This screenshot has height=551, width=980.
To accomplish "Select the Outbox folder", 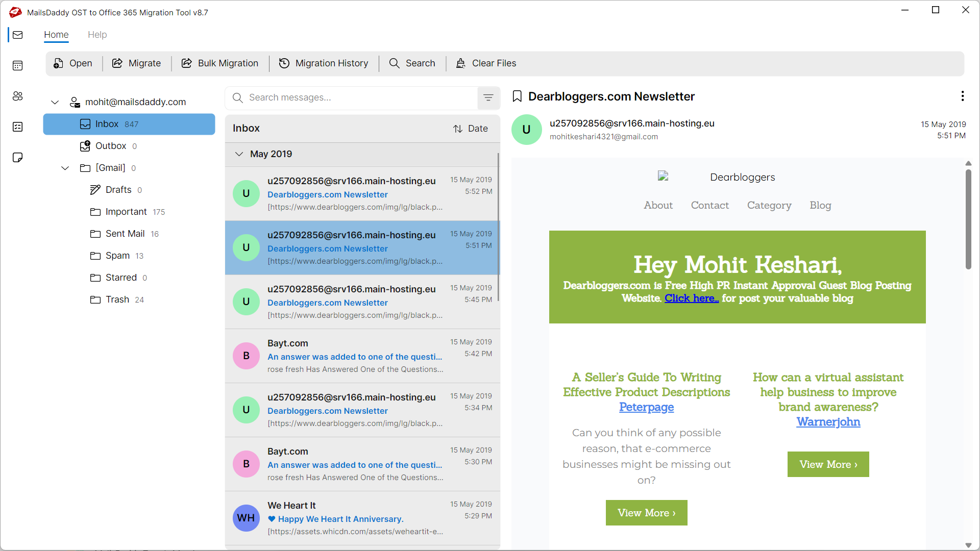I will point(129,146).
